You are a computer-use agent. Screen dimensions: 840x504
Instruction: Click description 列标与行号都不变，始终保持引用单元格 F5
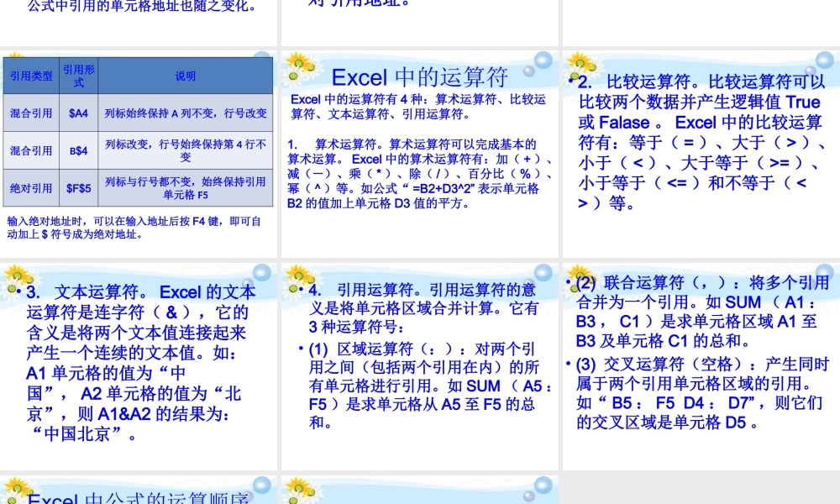point(186,188)
